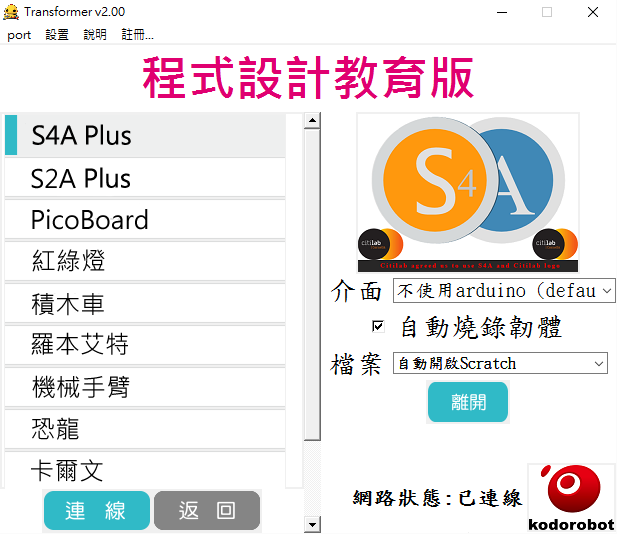Select S4A Plus in the list

145,135
